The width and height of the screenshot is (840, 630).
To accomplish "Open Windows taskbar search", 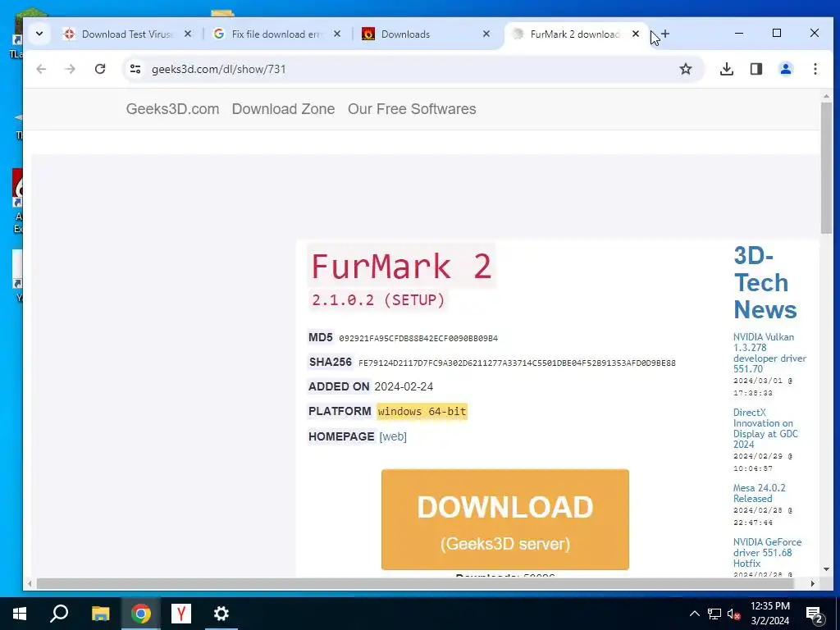I will [x=59, y=614].
